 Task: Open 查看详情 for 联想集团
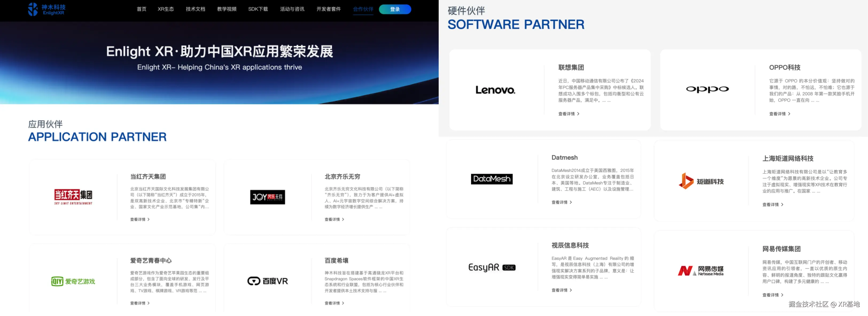(x=569, y=114)
